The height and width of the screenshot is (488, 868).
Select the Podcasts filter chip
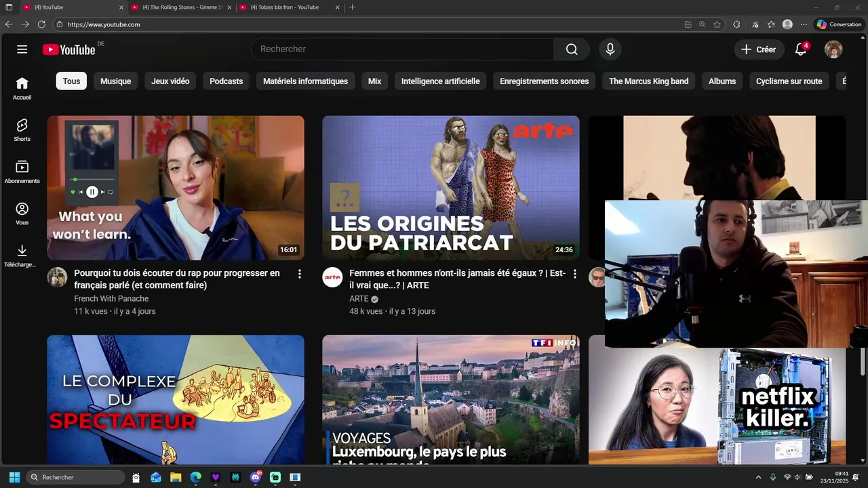226,81
